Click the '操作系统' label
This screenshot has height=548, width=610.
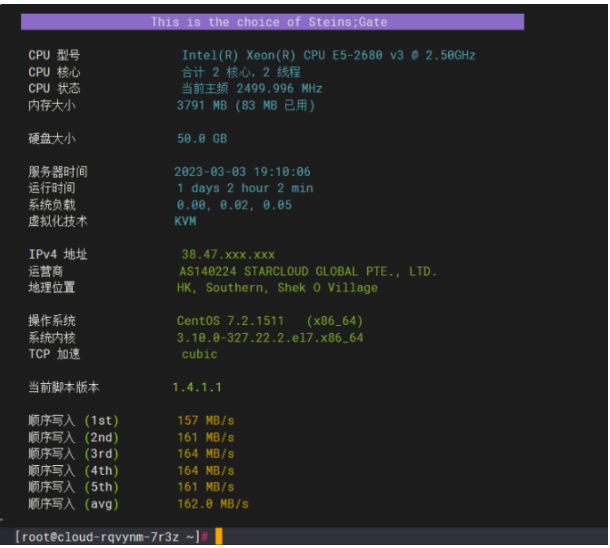pos(52,321)
